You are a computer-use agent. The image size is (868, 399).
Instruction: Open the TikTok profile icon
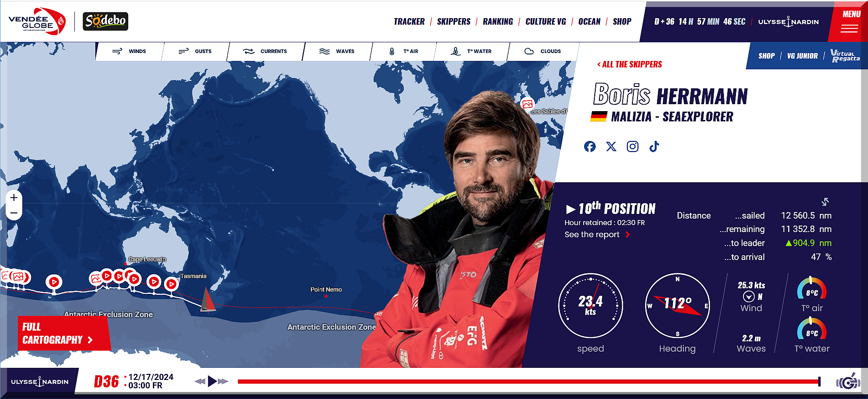654,146
